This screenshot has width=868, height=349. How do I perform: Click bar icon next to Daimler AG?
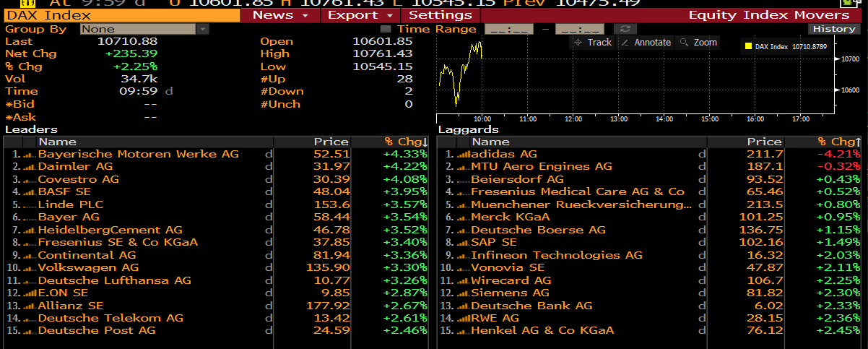(x=29, y=167)
